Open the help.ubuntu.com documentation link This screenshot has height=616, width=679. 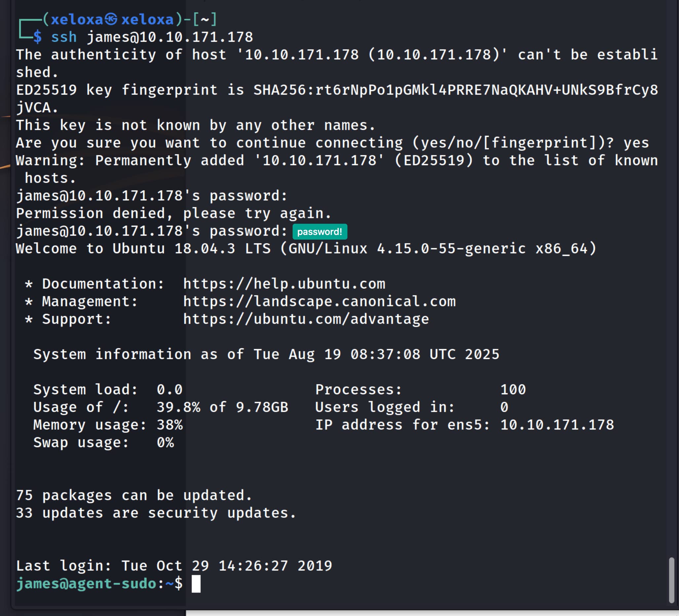(284, 284)
